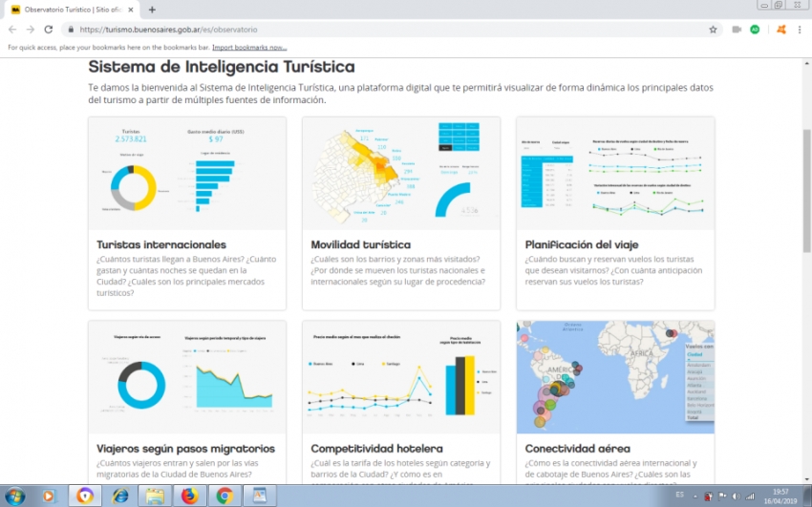Image resolution: width=812 pixels, height=507 pixels.
Task: Open a new browser tab
Action: pos(152,10)
